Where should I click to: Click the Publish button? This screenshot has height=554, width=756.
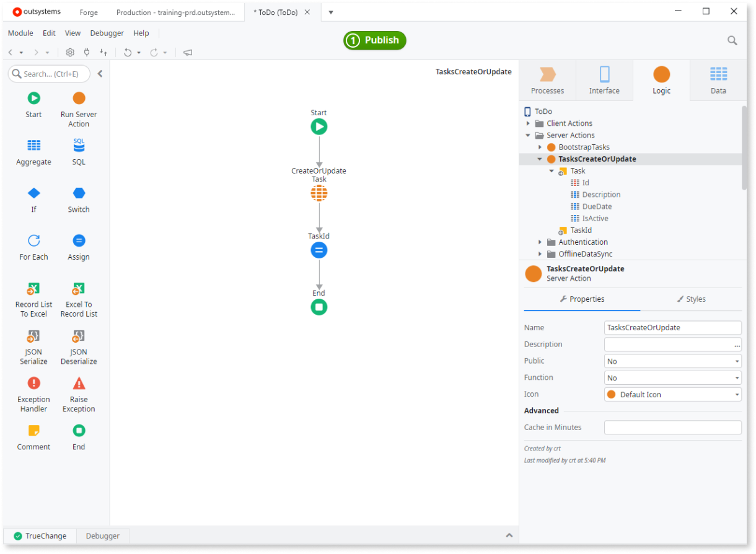click(374, 40)
